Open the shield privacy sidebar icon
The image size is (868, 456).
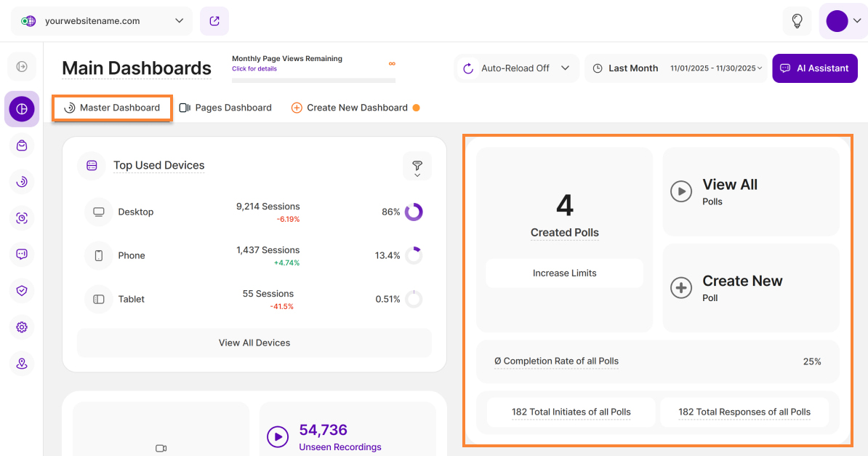coord(22,291)
